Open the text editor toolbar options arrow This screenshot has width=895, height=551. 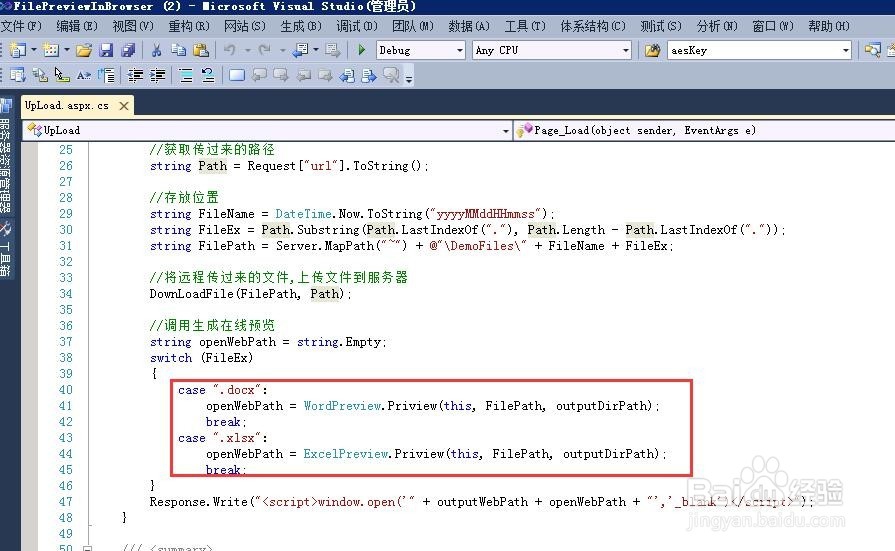click(x=409, y=77)
